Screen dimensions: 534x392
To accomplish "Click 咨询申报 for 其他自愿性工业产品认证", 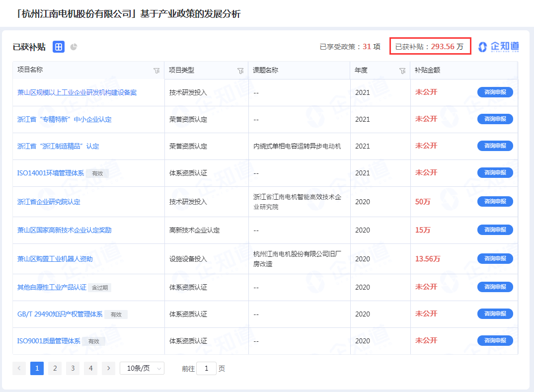I will tap(495, 287).
